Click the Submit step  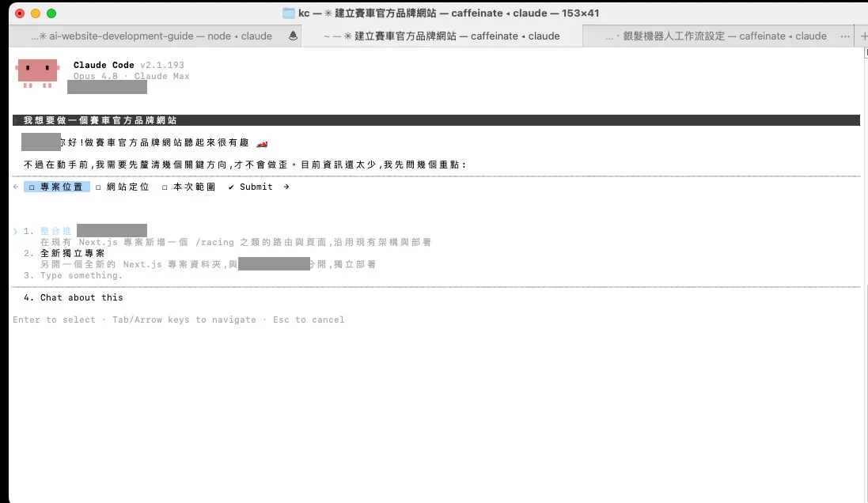250,187
